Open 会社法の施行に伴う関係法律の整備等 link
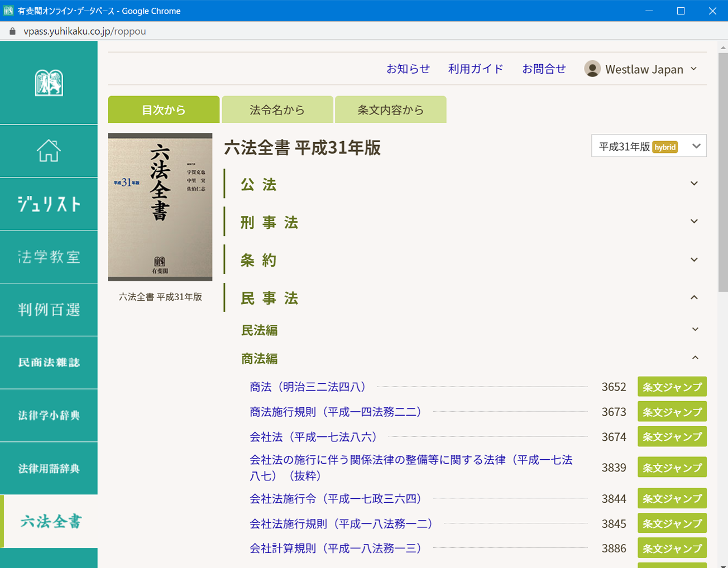Viewport: 728px width, 568px height. click(x=411, y=468)
